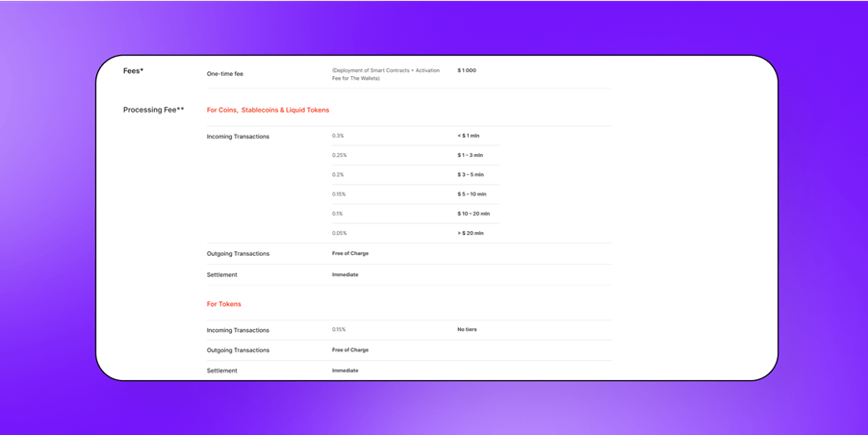
Task: Click the 0.2% rate value
Action: tap(338, 175)
